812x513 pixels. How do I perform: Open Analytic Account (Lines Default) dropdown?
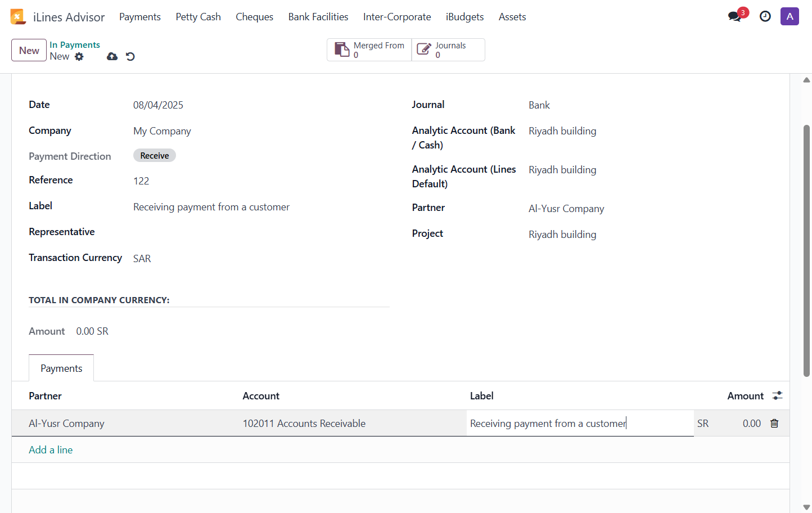(x=649, y=170)
